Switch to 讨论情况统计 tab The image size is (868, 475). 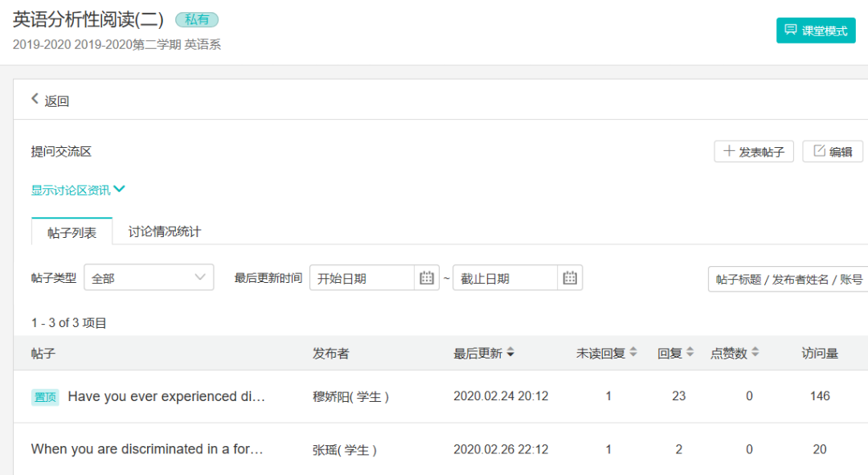tap(165, 231)
